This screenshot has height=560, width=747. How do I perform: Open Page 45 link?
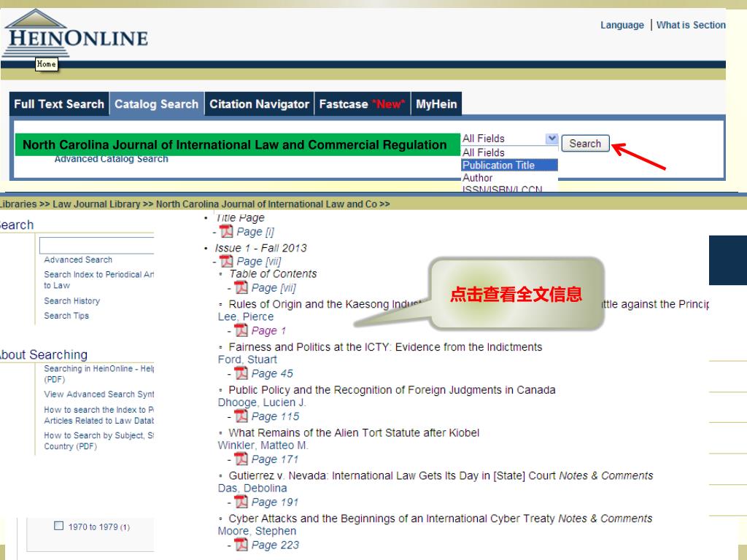point(272,374)
